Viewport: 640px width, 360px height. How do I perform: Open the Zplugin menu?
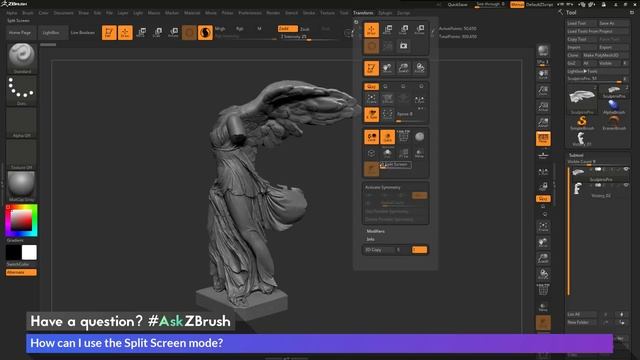384,13
